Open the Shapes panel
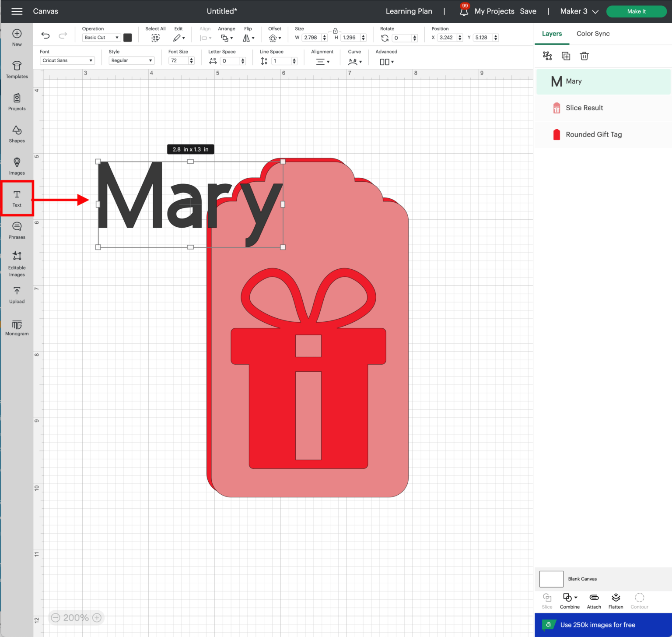Screen dimensions: 672x637 coord(17,134)
